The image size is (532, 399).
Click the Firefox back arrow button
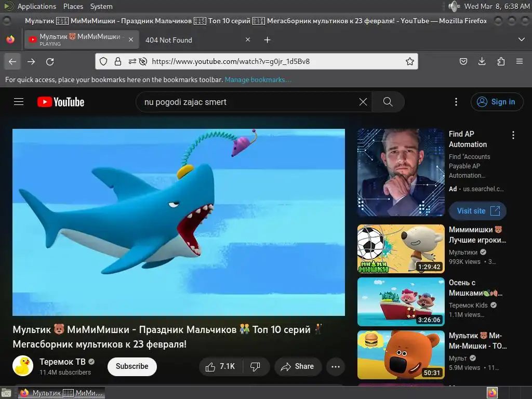[x=12, y=61]
